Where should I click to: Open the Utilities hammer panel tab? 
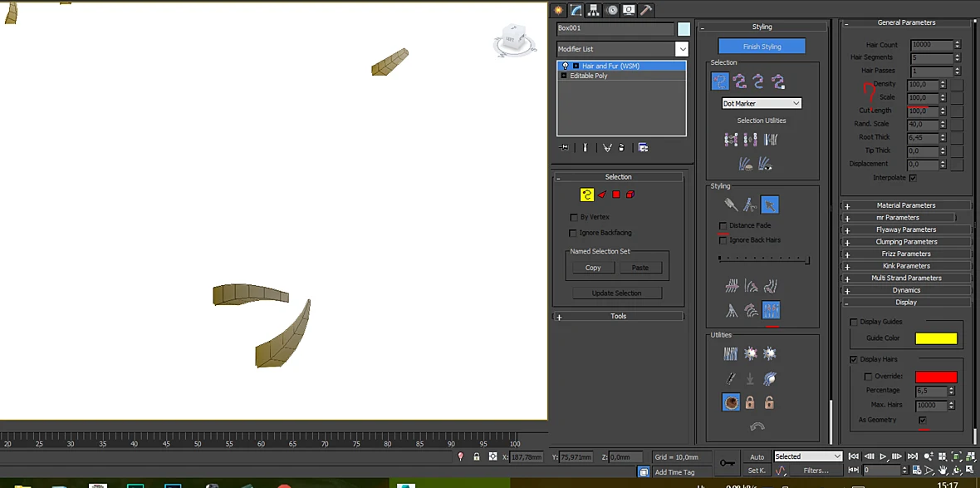click(x=646, y=10)
